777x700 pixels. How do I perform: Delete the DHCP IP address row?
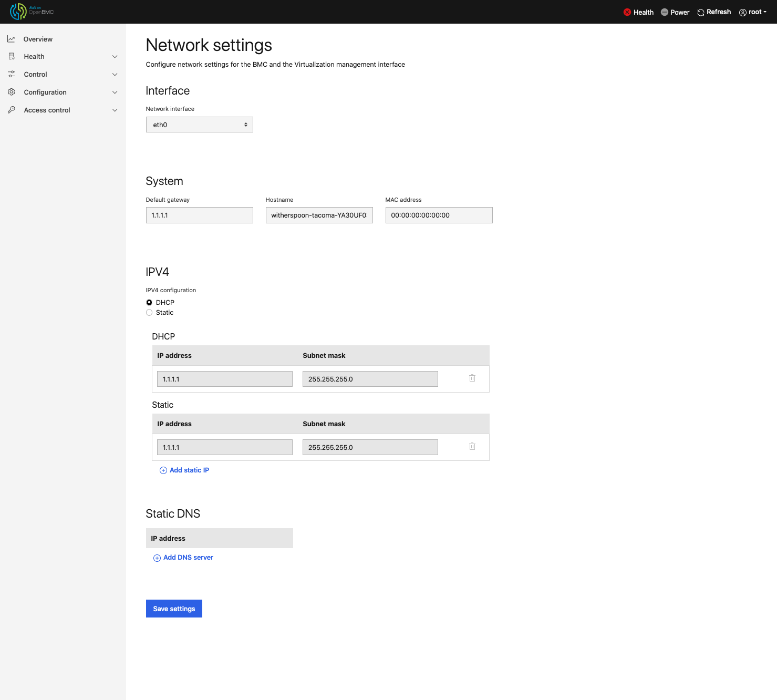click(x=472, y=378)
